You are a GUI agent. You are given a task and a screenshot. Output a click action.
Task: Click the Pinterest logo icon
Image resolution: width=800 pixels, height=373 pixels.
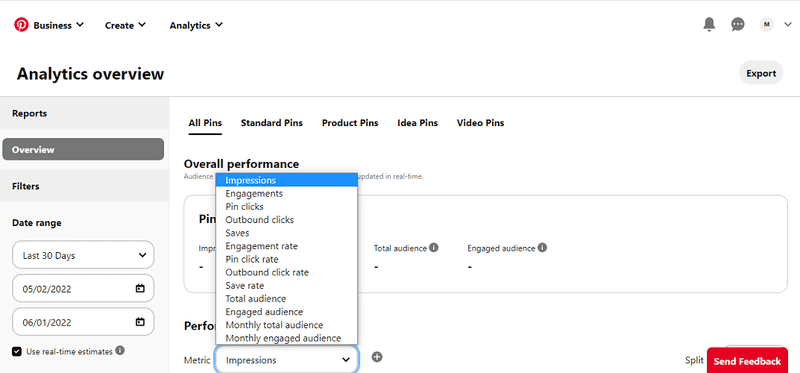[x=21, y=24]
